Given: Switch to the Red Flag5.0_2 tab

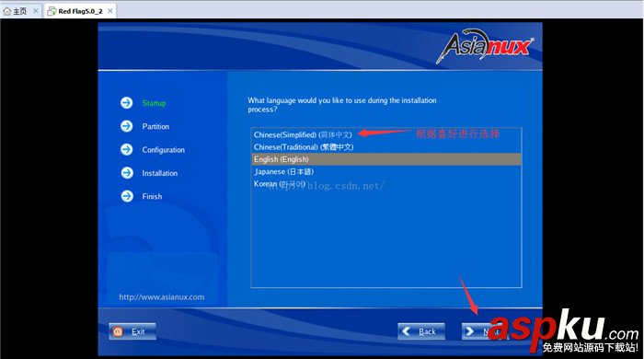Looking at the screenshot, I should (80, 11).
